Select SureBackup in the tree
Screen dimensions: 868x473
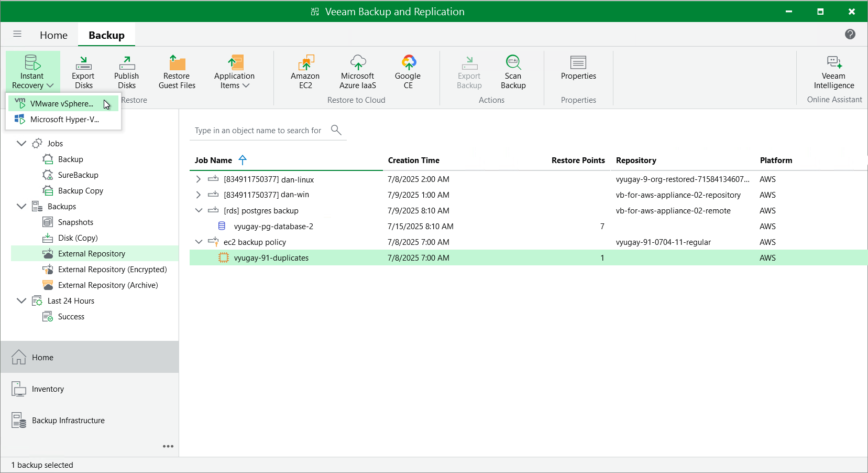tap(78, 175)
